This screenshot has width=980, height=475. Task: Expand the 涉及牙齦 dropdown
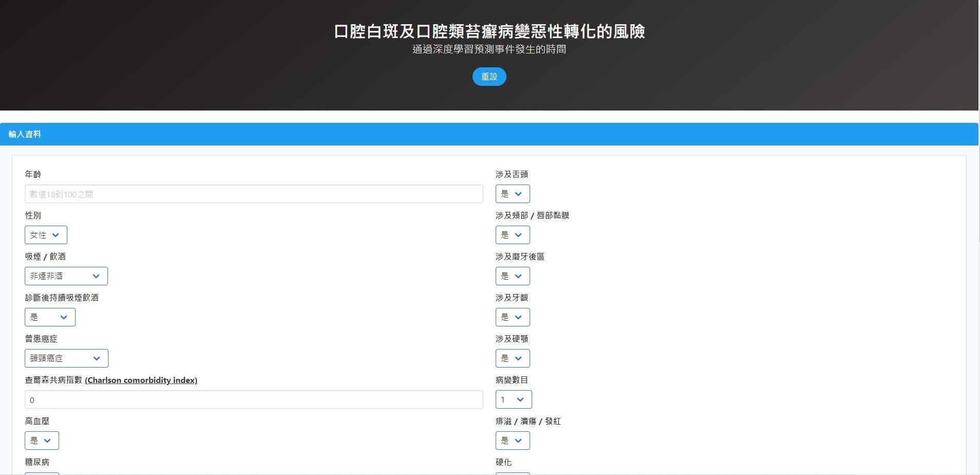pyautogui.click(x=512, y=317)
